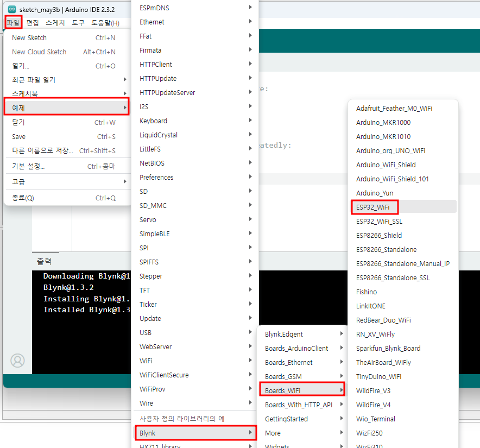Open Ticker examples submenu
This screenshot has height=448, width=480.
pyautogui.click(x=195, y=305)
